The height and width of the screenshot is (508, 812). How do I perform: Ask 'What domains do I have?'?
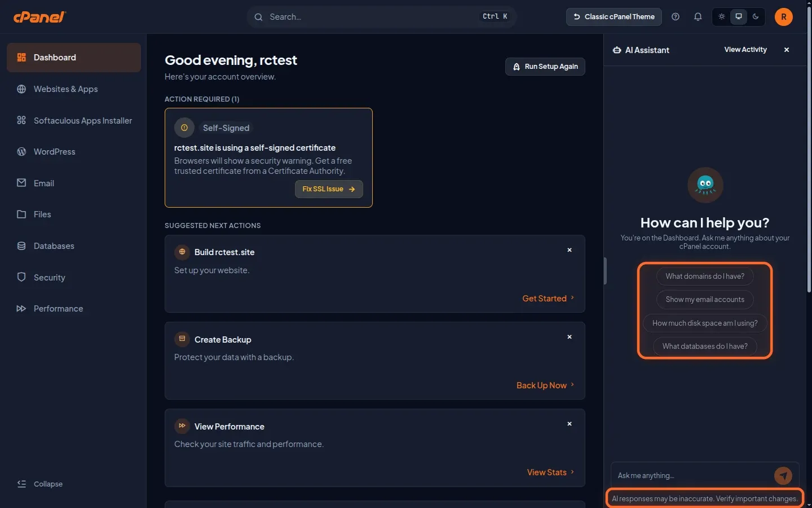coord(705,276)
